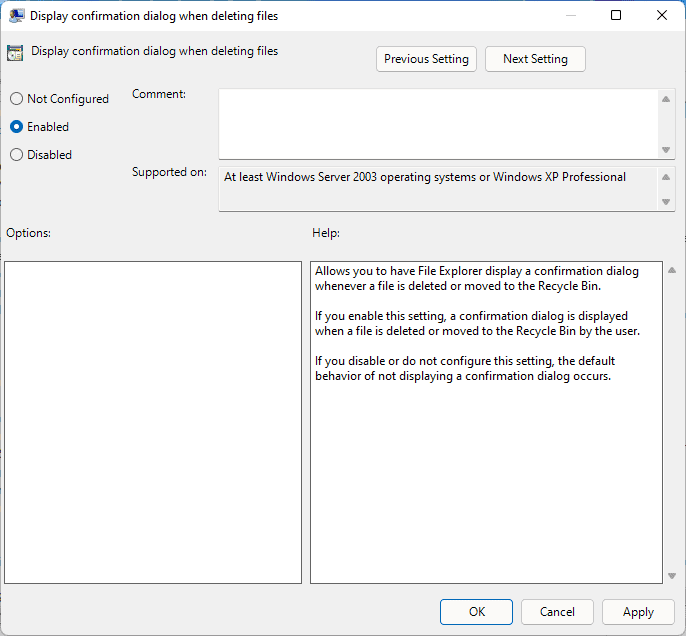The width and height of the screenshot is (686, 636).
Task: Go to the Previous Setting
Action: click(x=426, y=59)
